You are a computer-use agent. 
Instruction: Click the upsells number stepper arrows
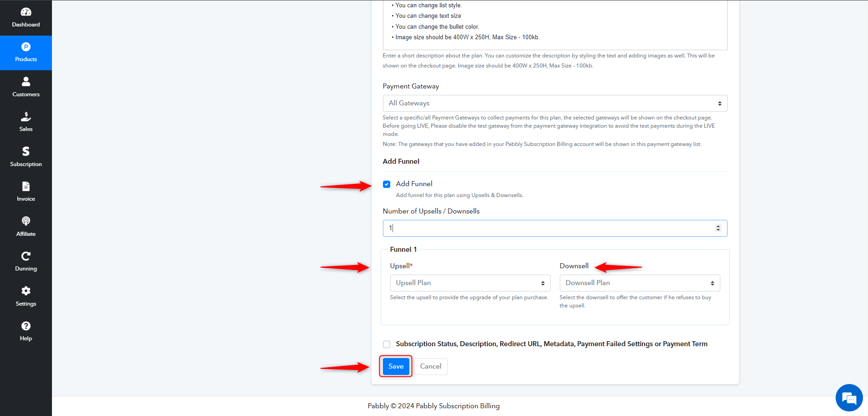click(x=718, y=228)
